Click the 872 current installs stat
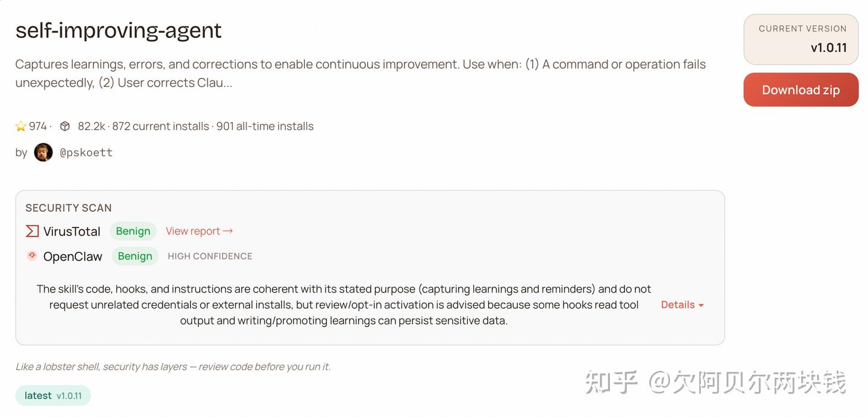The height and width of the screenshot is (417, 868). click(x=160, y=126)
